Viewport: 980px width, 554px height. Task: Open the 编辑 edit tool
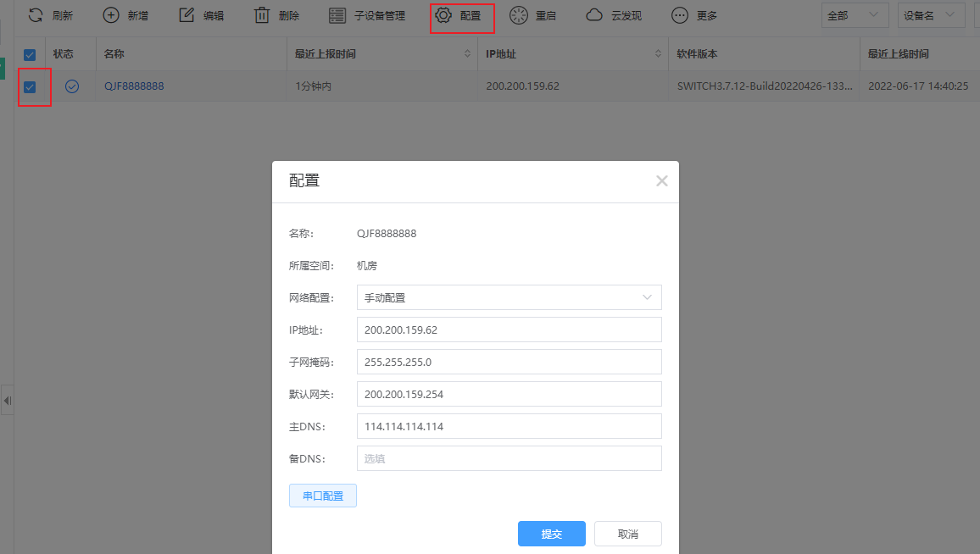click(x=201, y=15)
